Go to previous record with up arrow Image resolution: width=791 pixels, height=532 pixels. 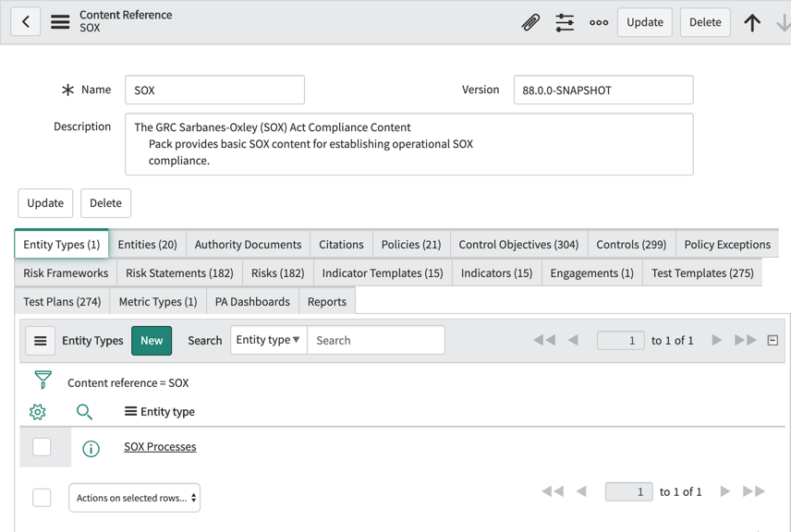(x=752, y=22)
